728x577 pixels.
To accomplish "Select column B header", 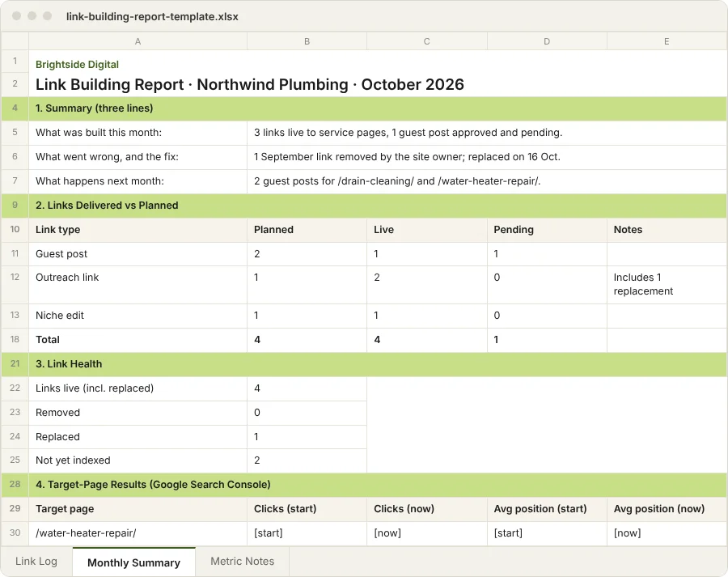I will (x=307, y=41).
